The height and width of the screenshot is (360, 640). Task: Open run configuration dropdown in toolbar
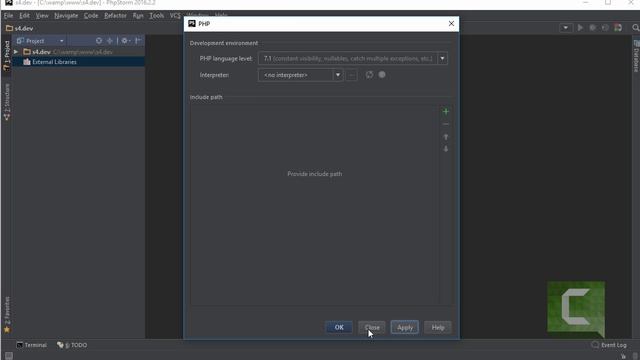tap(565, 28)
